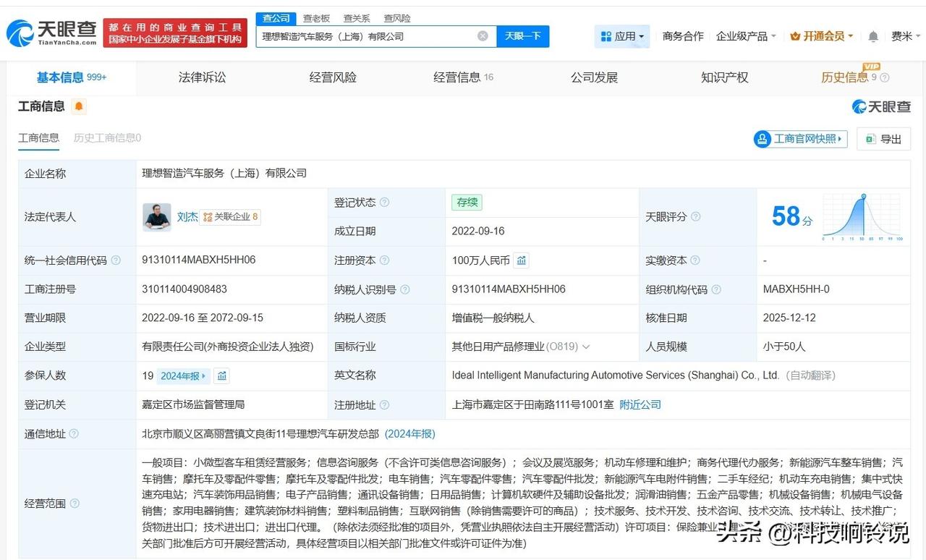Open the notification bell in header
The height and width of the screenshot is (560, 926).
(x=873, y=36)
